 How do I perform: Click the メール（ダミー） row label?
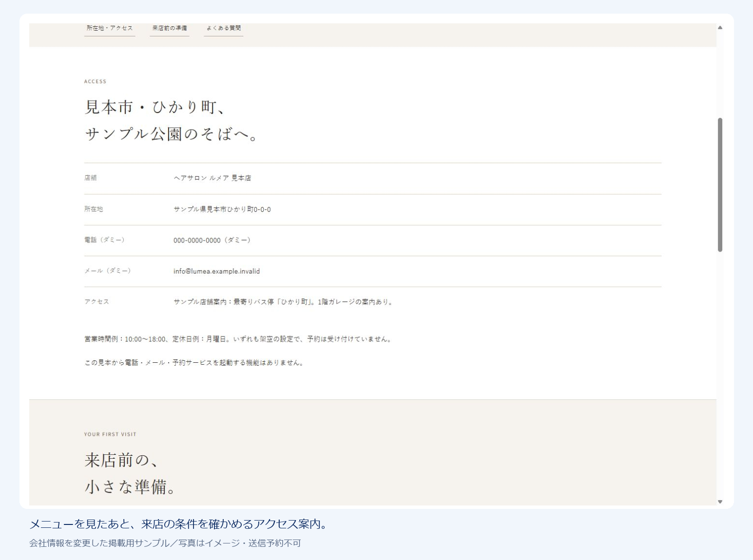108,271
